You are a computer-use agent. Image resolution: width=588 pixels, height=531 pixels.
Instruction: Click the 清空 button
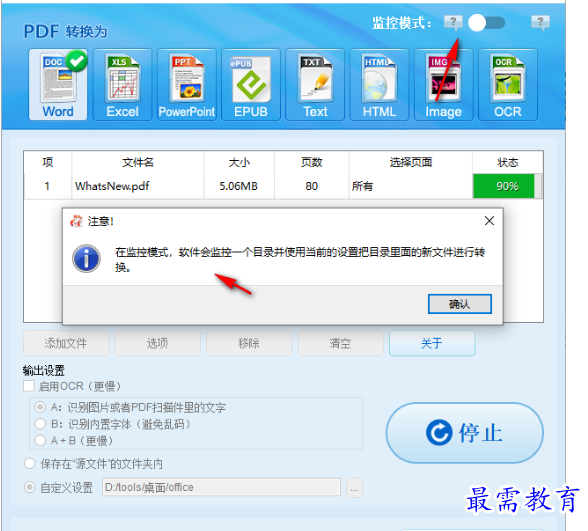tap(340, 343)
